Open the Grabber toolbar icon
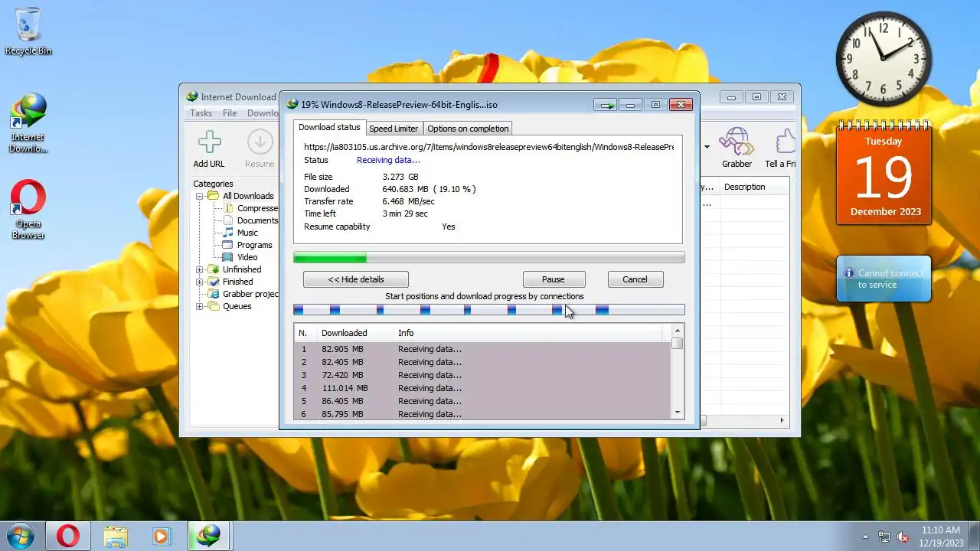The image size is (980, 551). 737,142
